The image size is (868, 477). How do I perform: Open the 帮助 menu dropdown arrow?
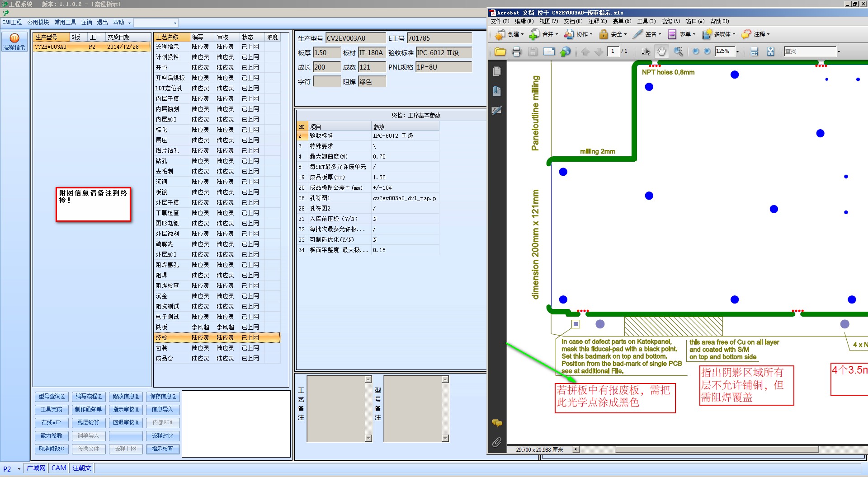click(129, 23)
